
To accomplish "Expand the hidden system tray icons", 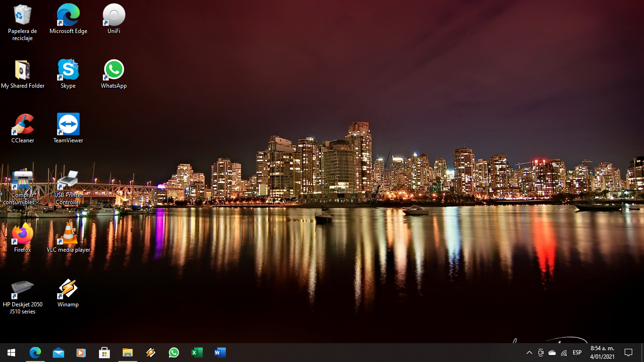I will click(529, 352).
